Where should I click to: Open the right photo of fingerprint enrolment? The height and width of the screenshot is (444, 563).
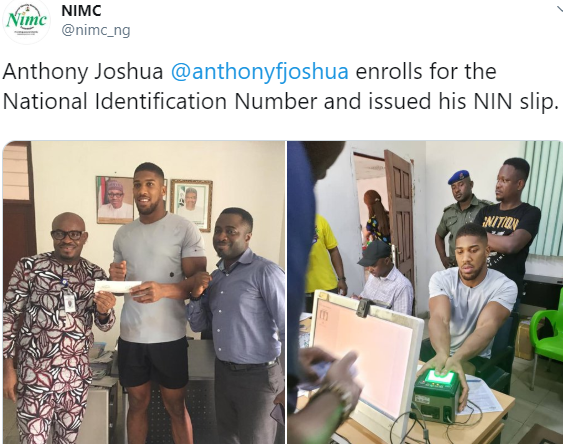tap(425, 292)
